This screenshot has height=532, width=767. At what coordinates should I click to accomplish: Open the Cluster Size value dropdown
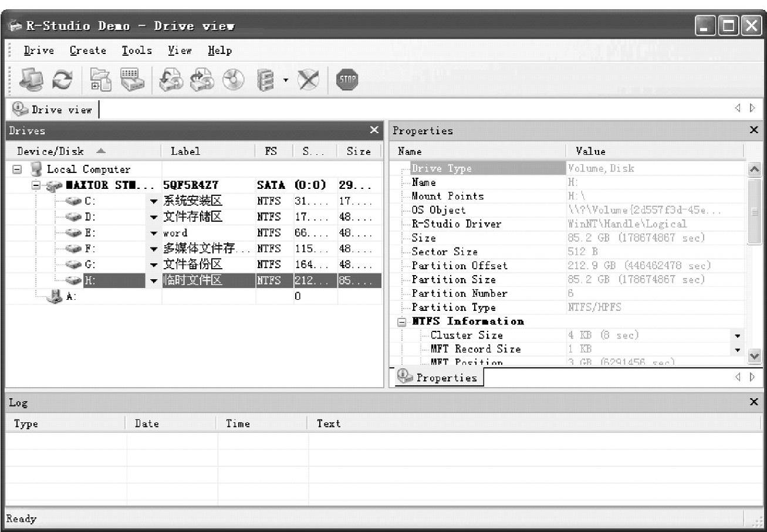(738, 336)
